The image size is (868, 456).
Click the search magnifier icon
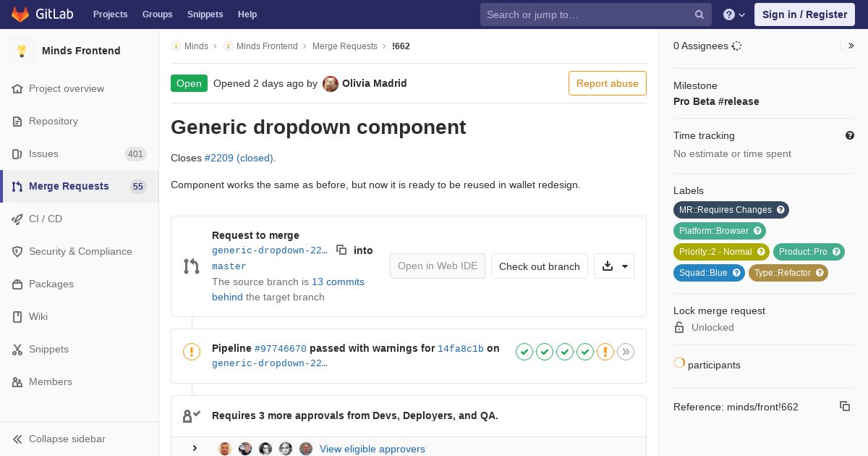tap(699, 14)
